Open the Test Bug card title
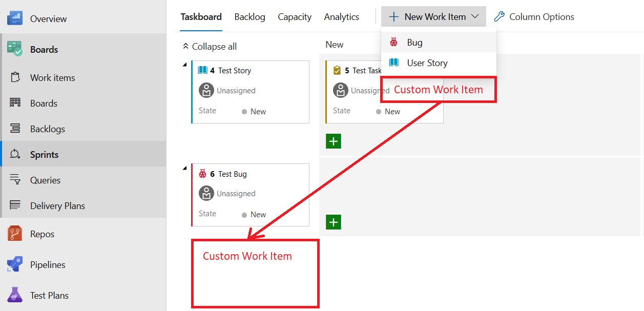The height and width of the screenshot is (311, 644). [x=233, y=174]
